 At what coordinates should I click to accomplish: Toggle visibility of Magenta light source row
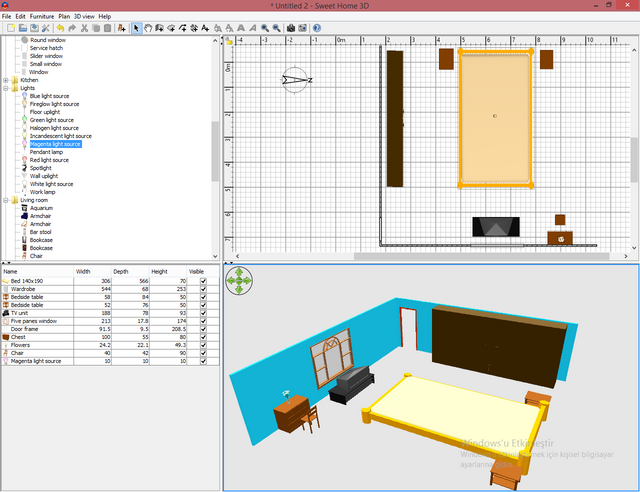click(203, 361)
